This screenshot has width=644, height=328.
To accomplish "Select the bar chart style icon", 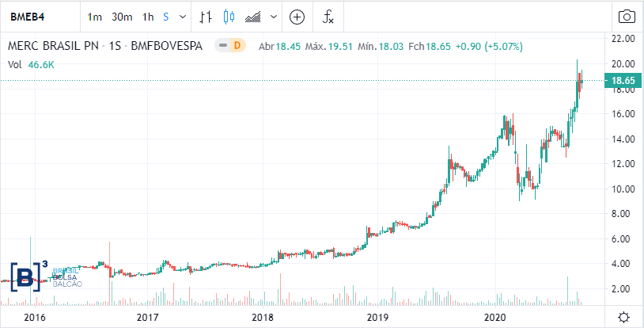I will 206,17.
